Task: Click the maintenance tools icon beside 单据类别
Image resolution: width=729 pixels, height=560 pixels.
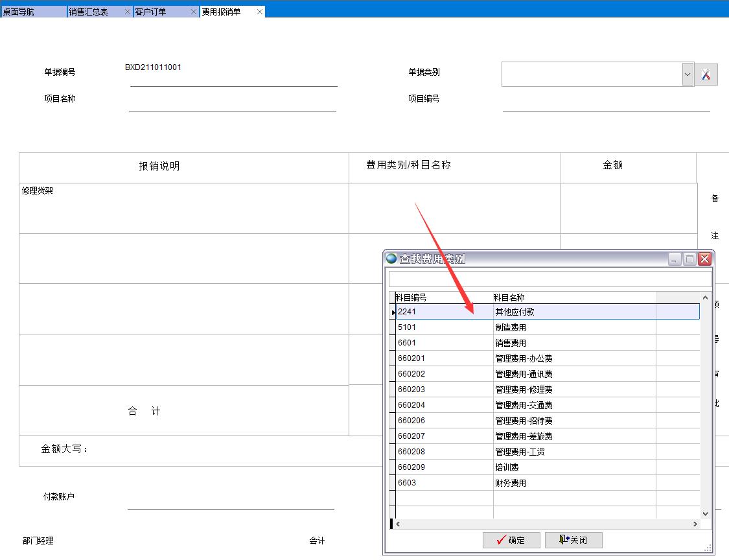Action: tap(706, 73)
